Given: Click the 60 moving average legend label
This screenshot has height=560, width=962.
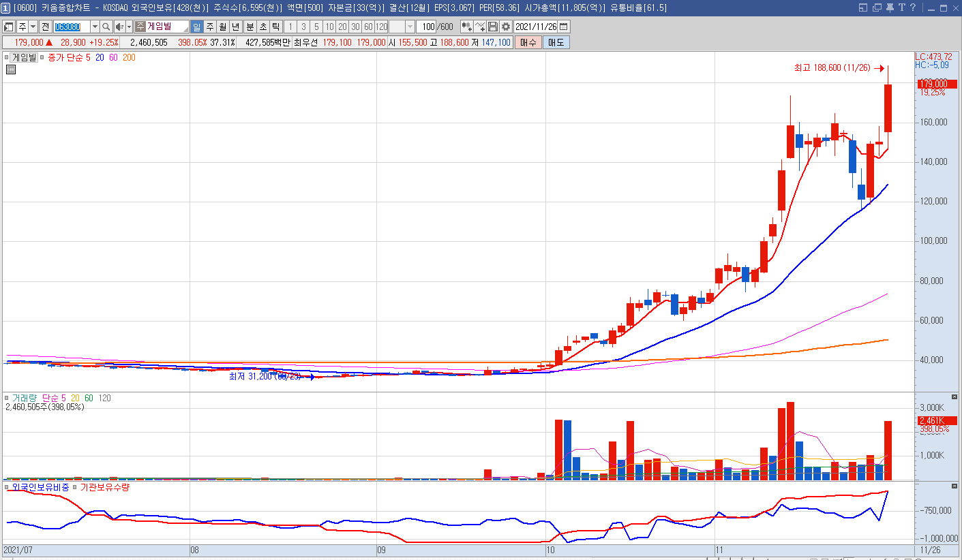Looking at the screenshot, I should click(113, 58).
